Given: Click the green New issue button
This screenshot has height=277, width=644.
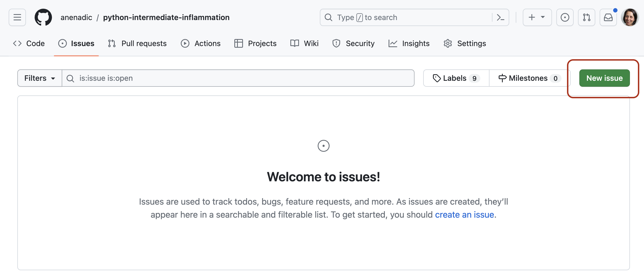Looking at the screenshot, I should pyautogui.click(x=604, y=78).
